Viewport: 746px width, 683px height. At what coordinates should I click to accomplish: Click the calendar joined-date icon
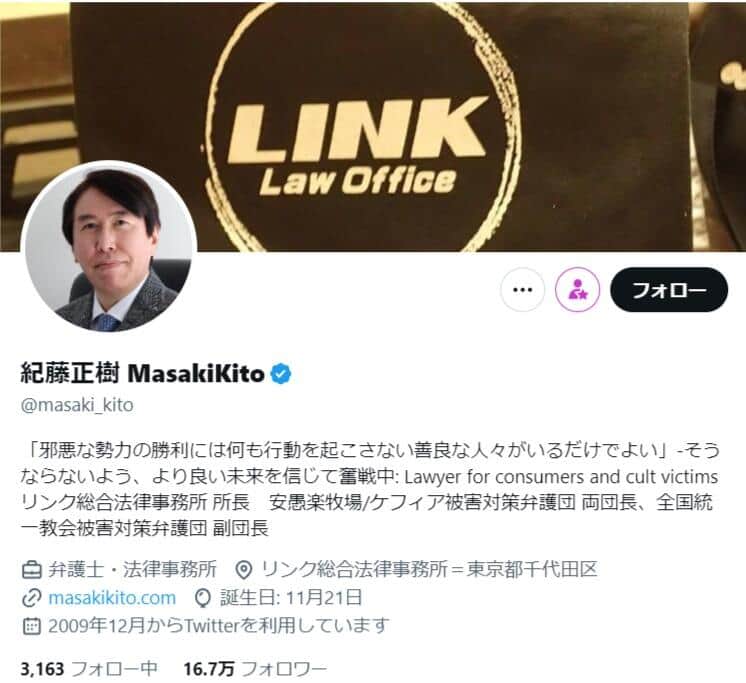coord(32,626)
